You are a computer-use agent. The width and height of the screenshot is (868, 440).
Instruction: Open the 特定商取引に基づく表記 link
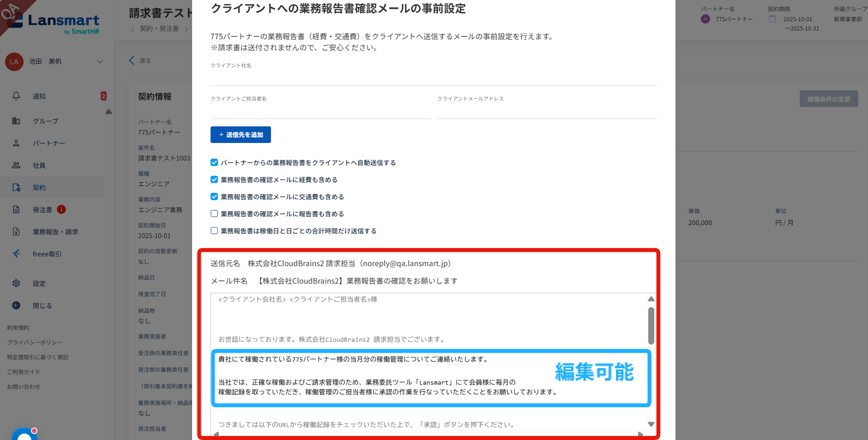37,357
